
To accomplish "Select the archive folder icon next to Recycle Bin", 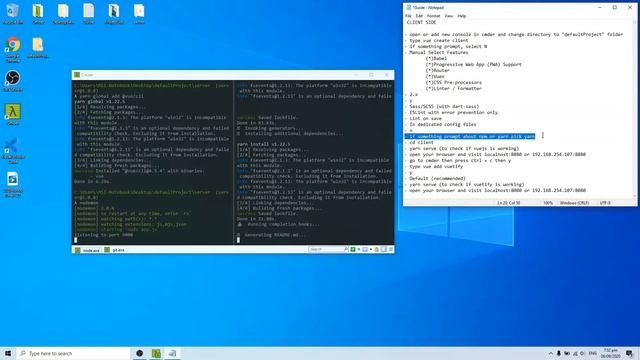I will click(x=38, y=13).
